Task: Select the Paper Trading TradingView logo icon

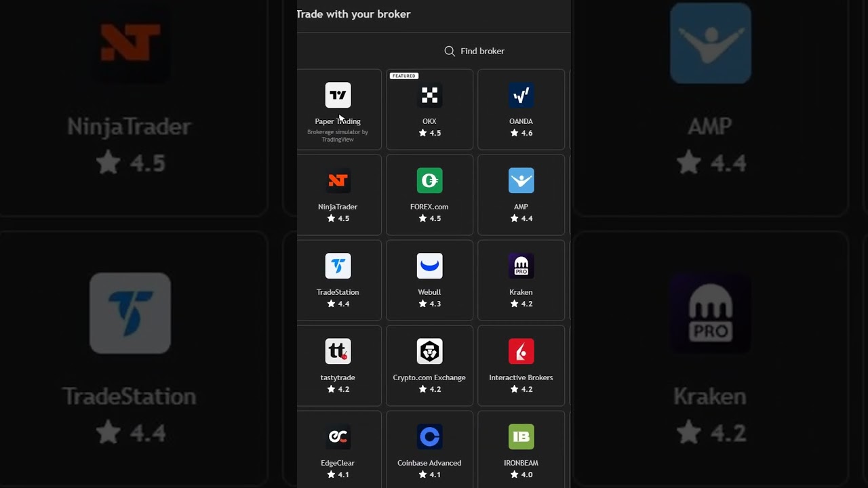Action: [338, 96]
